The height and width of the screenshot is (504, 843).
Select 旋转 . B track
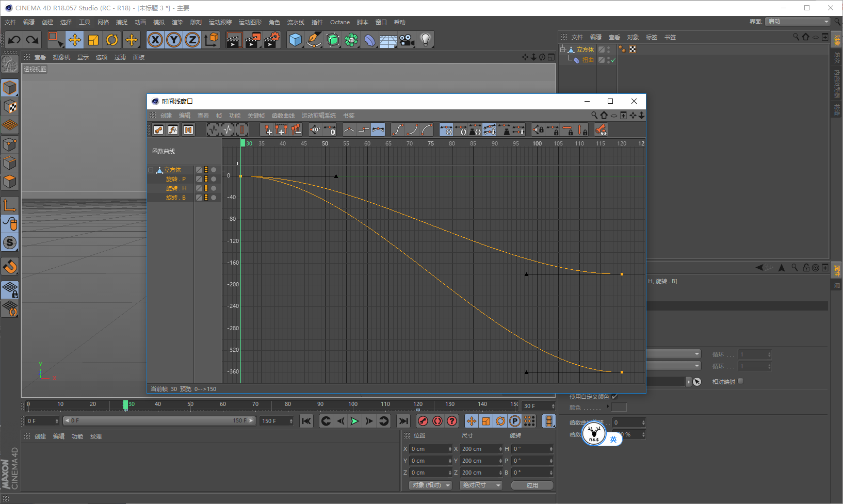tap(176, 198)
